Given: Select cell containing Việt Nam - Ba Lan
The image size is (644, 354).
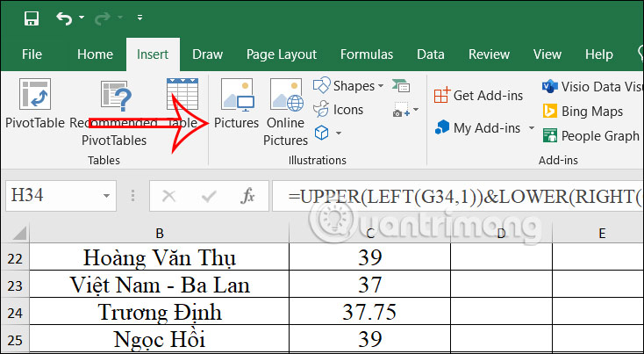Looking at the screenshot, I should (160, 284).
